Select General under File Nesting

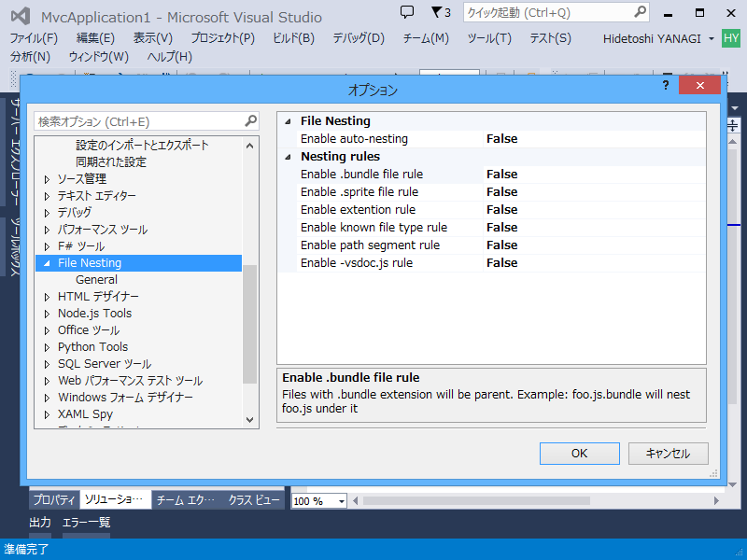(x=96, y=279)
